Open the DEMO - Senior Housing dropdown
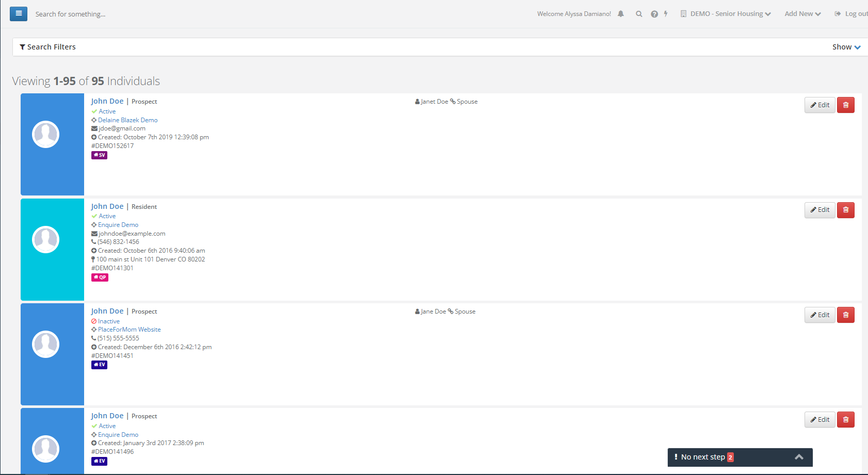The height and width of the screenshot is (475, 868). pyautogui.click(x=726, y=14)
